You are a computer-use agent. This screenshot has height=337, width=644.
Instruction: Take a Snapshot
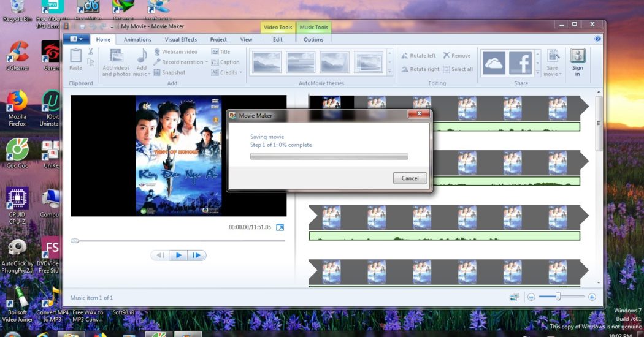point(170,72)
